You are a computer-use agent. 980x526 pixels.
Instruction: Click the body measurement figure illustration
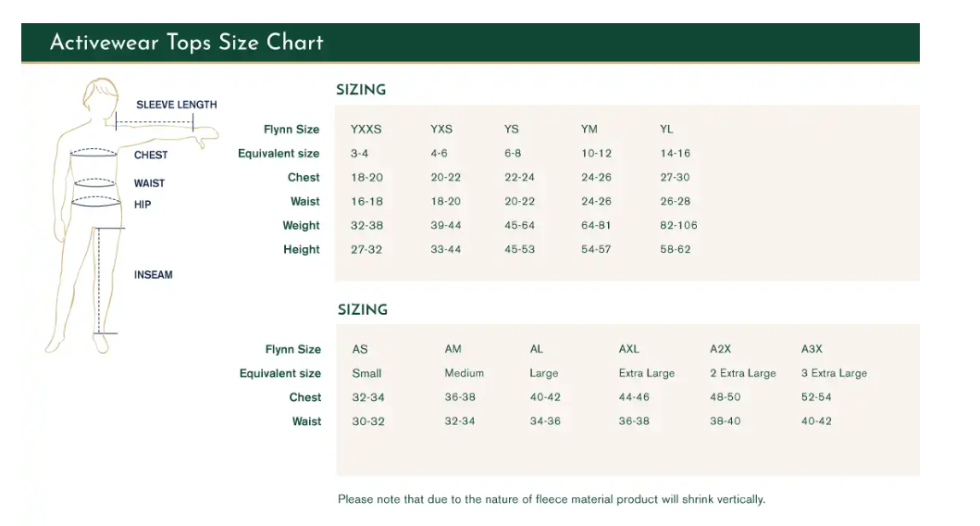pos(131,216)
